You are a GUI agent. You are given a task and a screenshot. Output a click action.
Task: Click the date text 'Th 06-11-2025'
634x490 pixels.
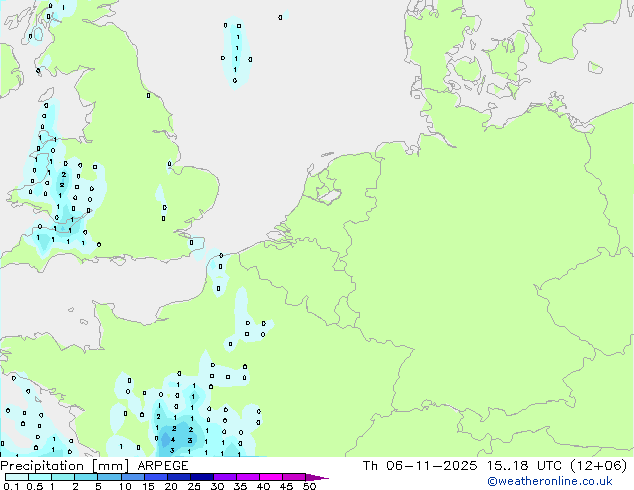pos(420,466)
